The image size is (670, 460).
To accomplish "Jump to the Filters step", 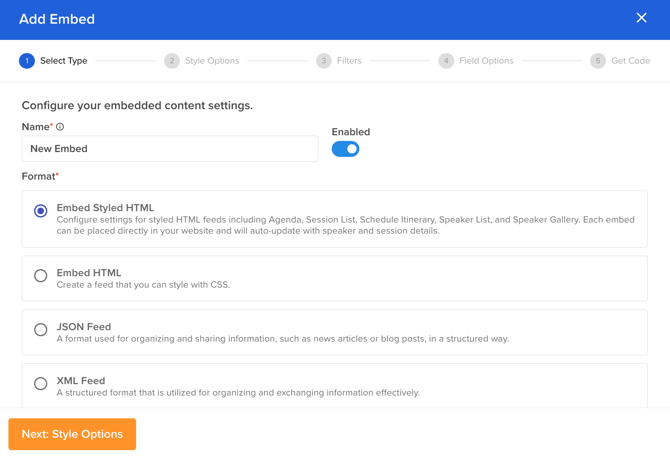I will [349, 61].
